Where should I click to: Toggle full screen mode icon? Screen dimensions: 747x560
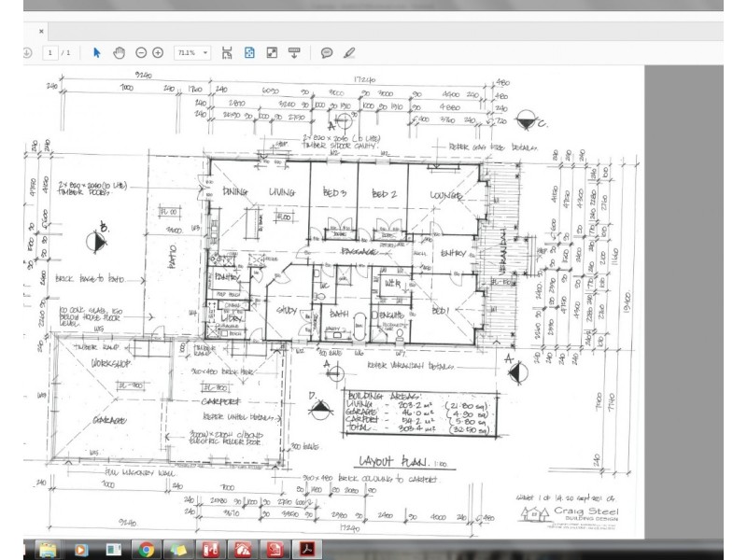pos(272,53)
